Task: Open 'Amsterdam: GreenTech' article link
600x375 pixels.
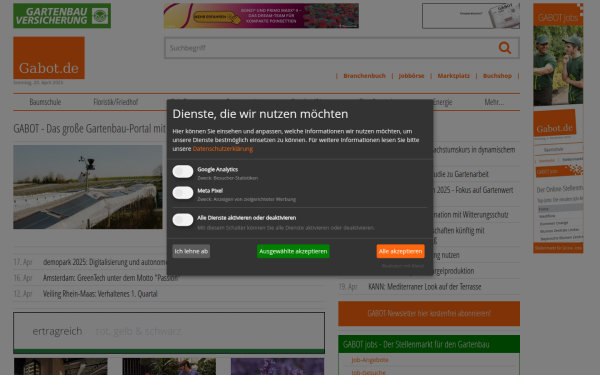Action: click(111, 278)
